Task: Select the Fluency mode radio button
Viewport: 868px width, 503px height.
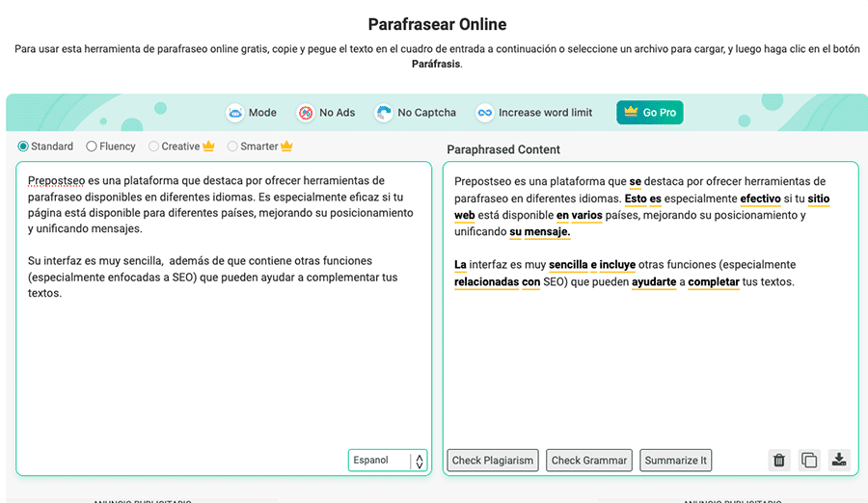Action: 92,146
